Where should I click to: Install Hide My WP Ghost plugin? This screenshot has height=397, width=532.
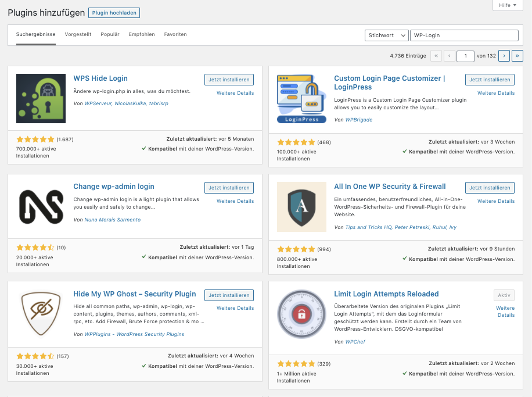point(229,295)
